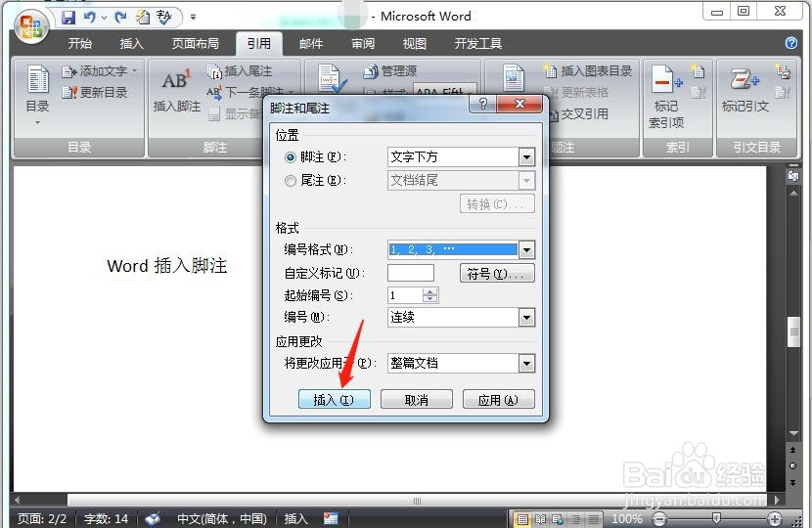This screenshot has height=528, width=812.
Task: Open 将更改应用于 整篇文档 dropdown
Action: (x=526, y=364)
